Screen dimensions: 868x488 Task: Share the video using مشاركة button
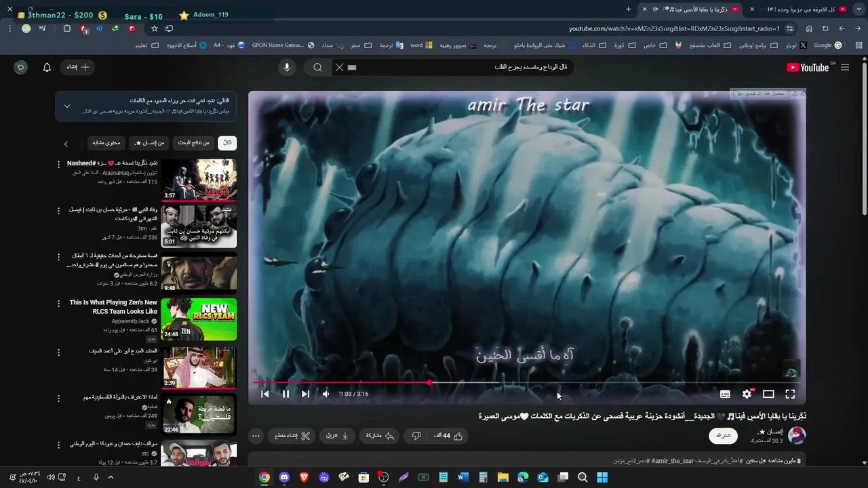tap(380, 436)
